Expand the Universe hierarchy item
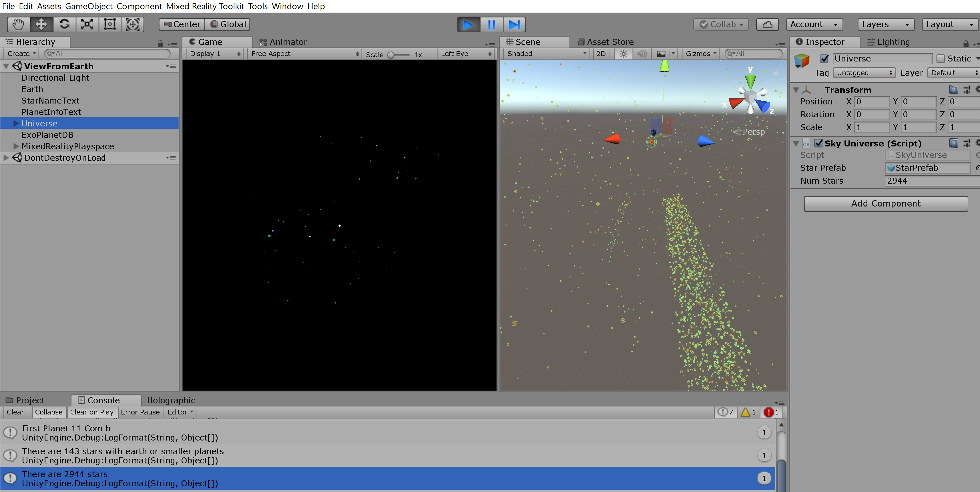This screenshot has width=980, height=492. 16,123
